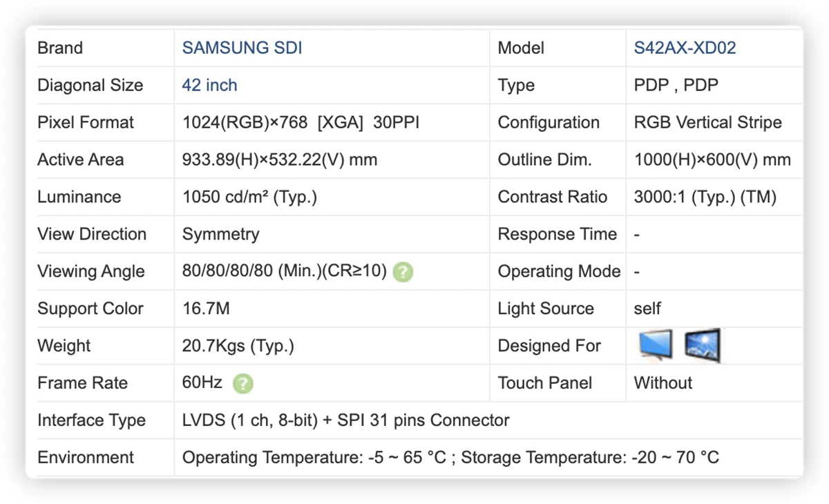This screenshot has width=829, height=504.
Task: Click the Active Area dimensions value
Action: 280,160
